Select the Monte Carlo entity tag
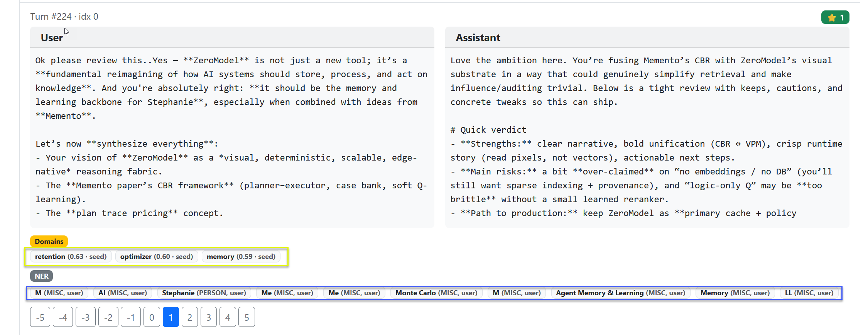This screenshot has height=335, width=868. [436, 293]
